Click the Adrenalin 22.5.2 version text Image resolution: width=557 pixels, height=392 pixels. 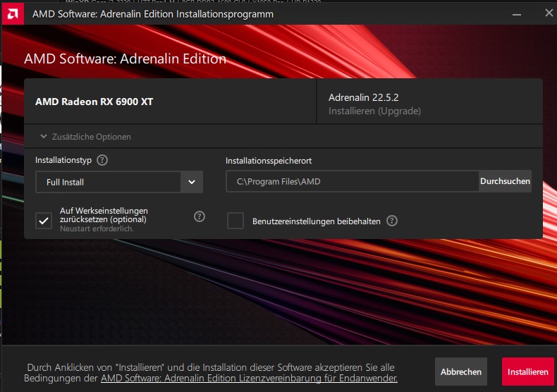pyautogui.click(x=363, y=97)
